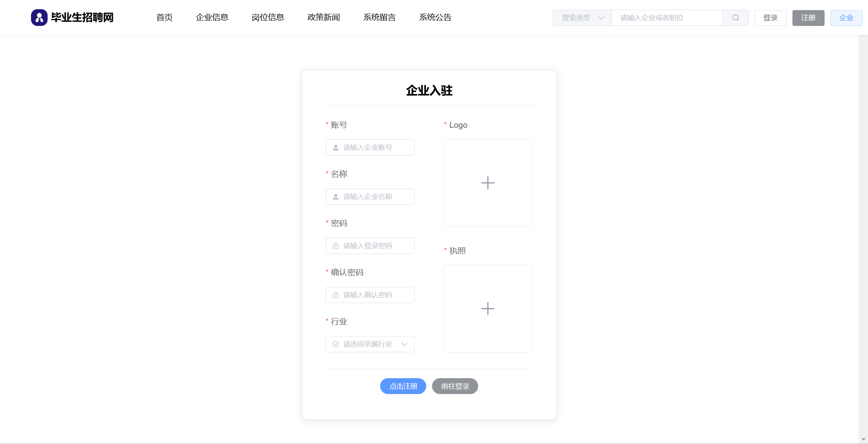Click lock icon in 密码 field
This screenshot has height=444, width=868.
(x=336, y=246)
